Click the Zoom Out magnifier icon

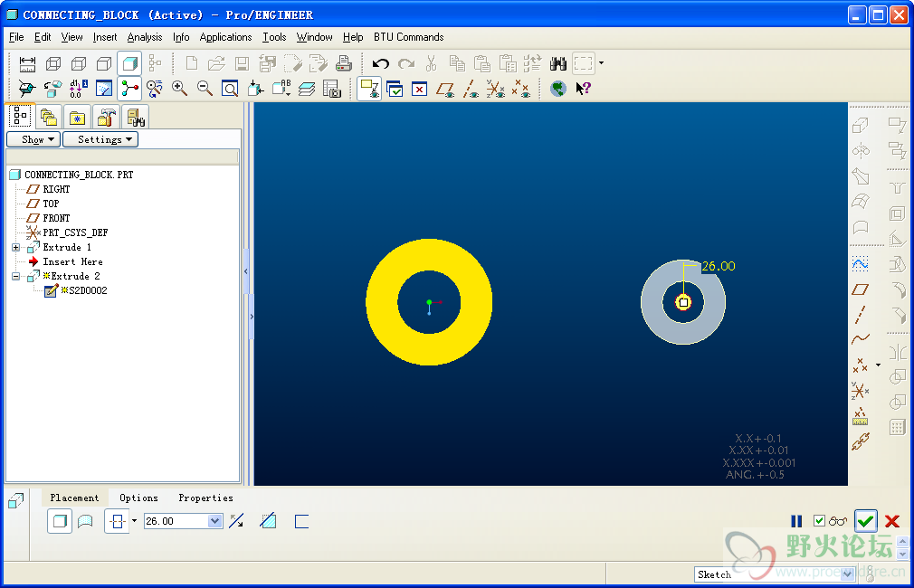click(x=205, y=89)
